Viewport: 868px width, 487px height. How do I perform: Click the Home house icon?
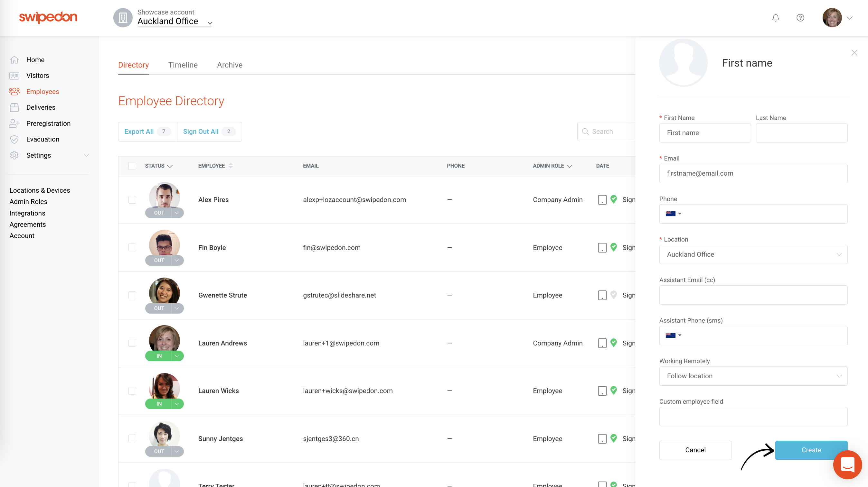click(x=14, y=60)
